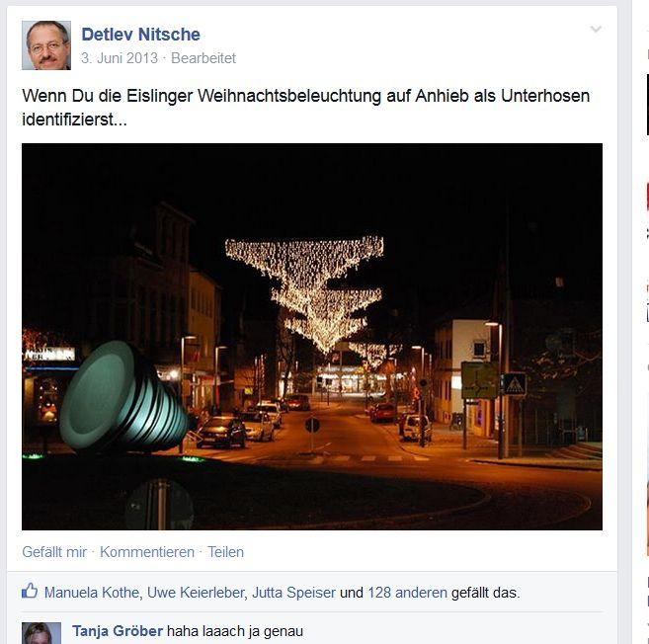The image size is (649, 644).
Task: Open the 3. Juni 2013 timestamp
Action: tap(120, 58)
